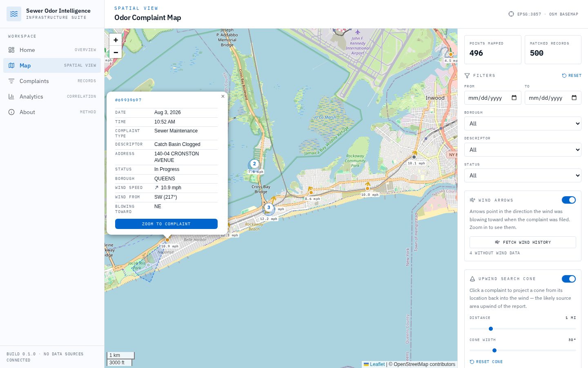Click the complaint marker at 10.9 mph
The width and height of the screenshot is (588, 368).
coord(167,240)
